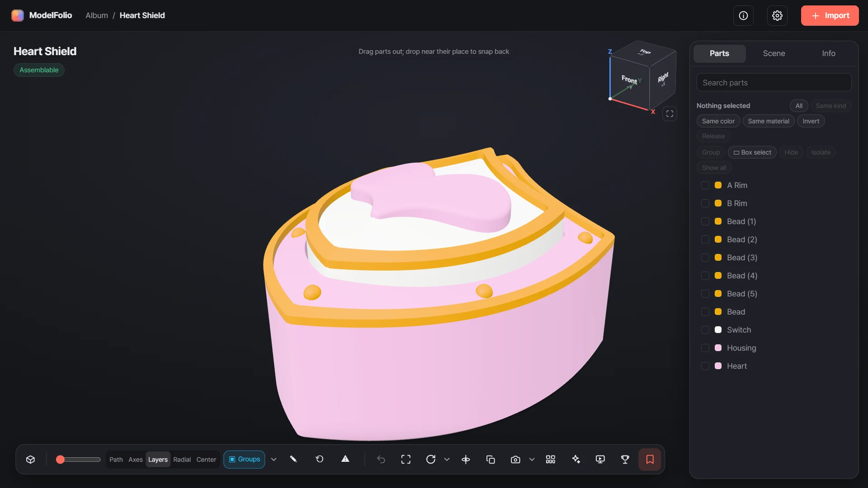Screen dimensions: 868x488
Task: Click the sparkle magic icon
Action: point(576,460)
